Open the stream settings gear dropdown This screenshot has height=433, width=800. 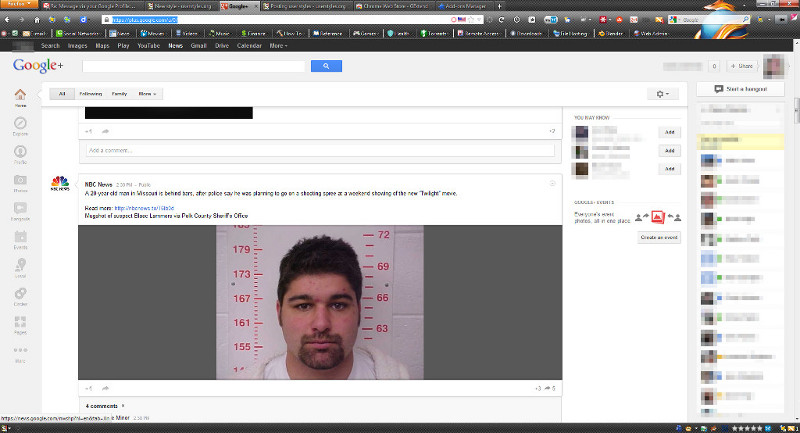[x=662, y=94]
